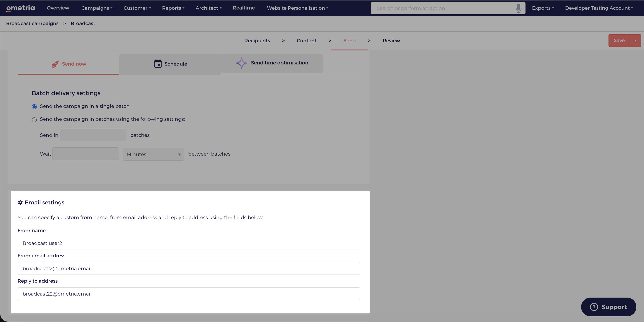Viewport: 644px width, 322px height.
Task: Click the Send in batches number field
Action: coord(93,135)
